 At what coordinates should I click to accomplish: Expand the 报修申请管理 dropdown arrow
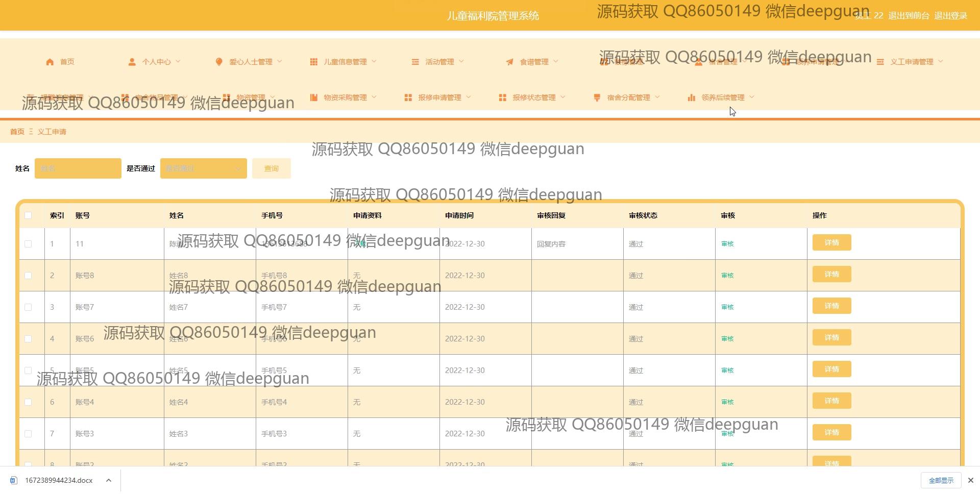(469, 97)
